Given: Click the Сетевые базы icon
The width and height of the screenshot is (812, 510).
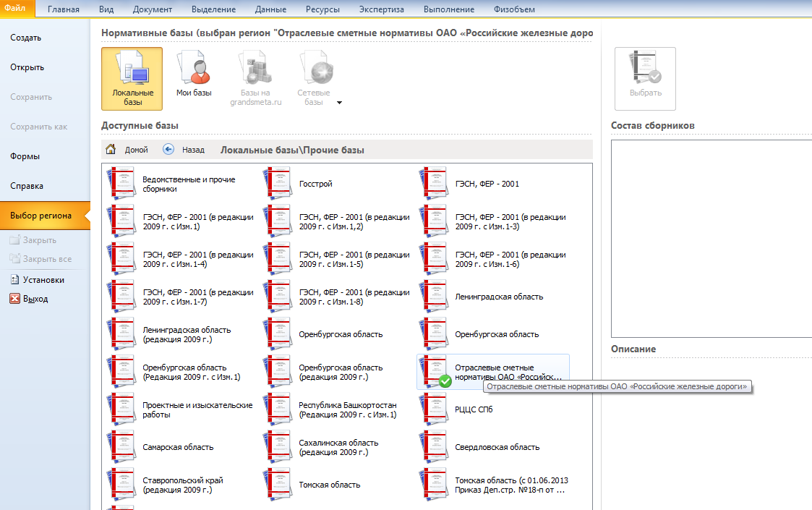Looking at the screenshot, I should (316, 67).
